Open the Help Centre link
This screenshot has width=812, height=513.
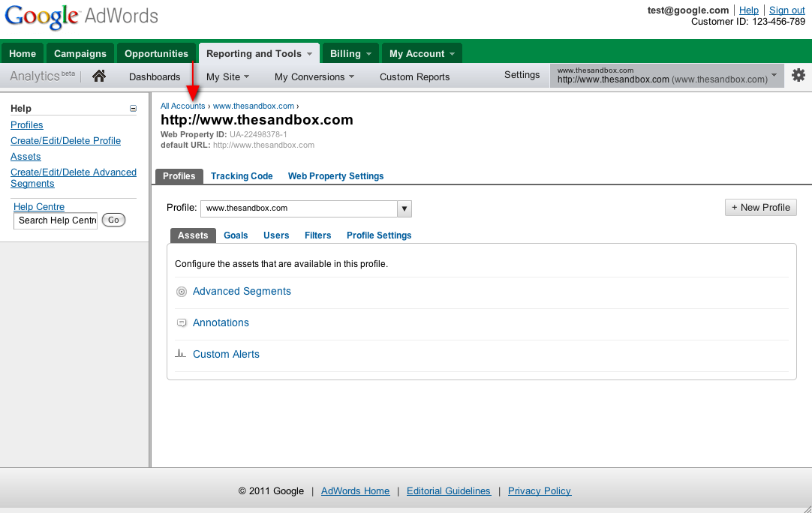click(39, 206)
